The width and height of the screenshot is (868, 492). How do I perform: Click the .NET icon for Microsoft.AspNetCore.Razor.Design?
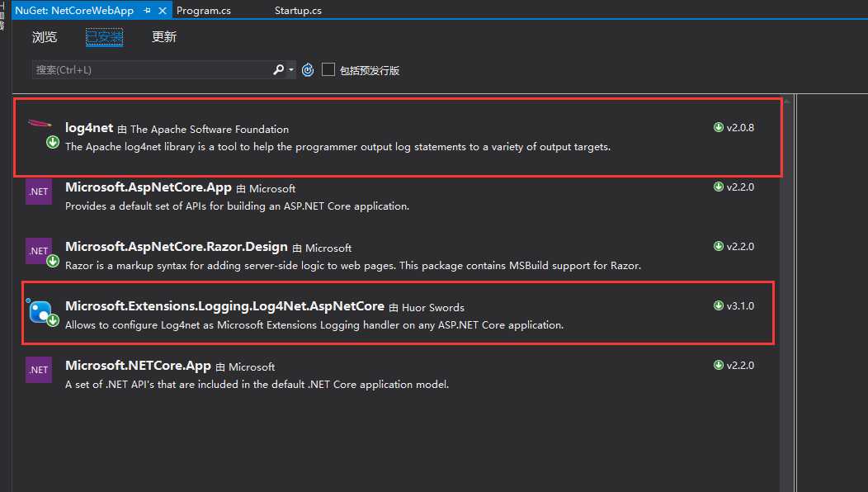[x=39, y=251]
